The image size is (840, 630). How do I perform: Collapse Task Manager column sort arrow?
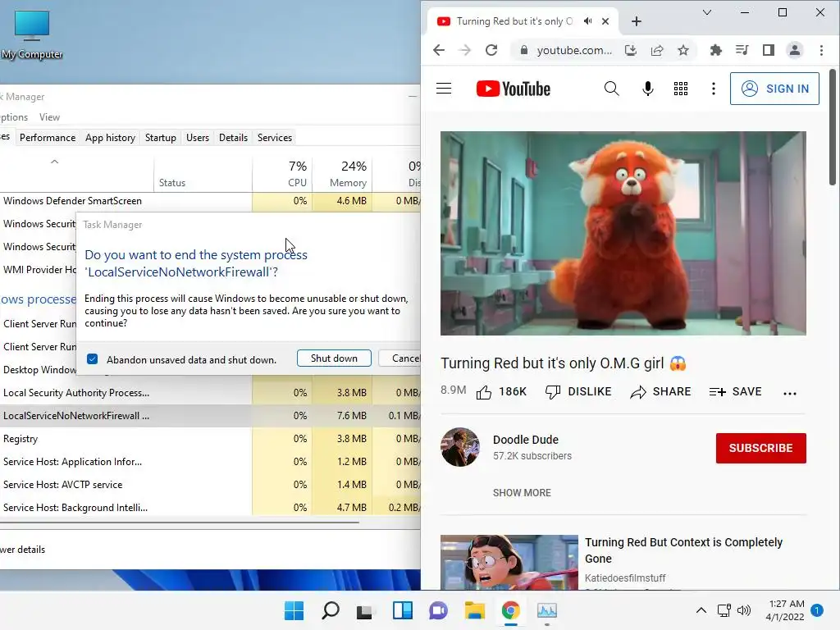click(54, 162)
